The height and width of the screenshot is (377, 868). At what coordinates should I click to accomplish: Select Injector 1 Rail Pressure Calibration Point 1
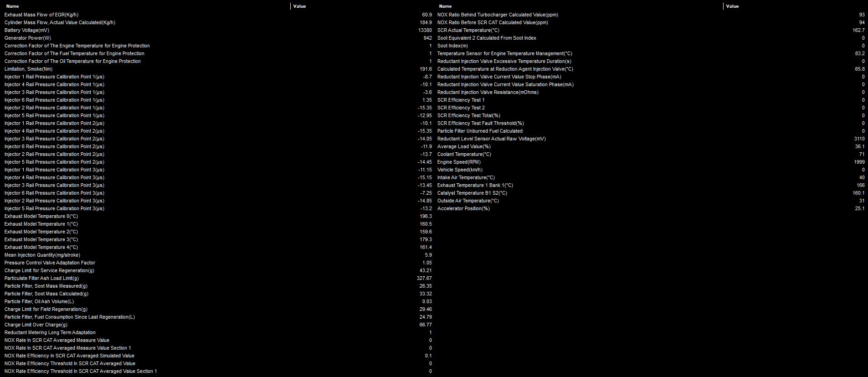coord(218,77)
